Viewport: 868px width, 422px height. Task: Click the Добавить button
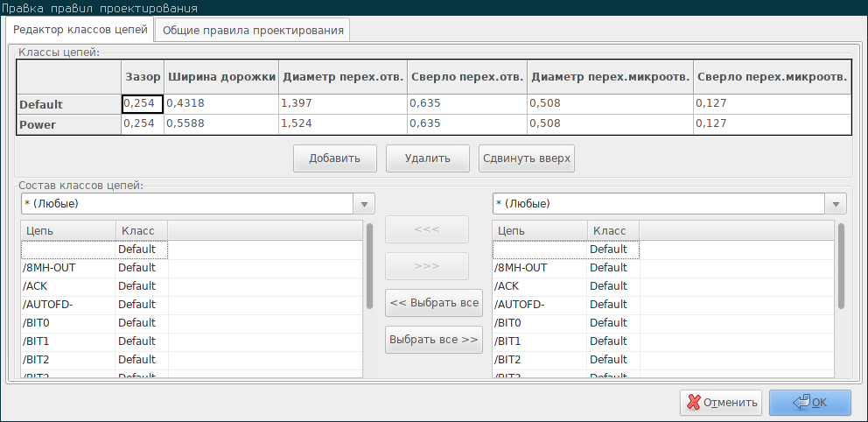coord(335,158)
